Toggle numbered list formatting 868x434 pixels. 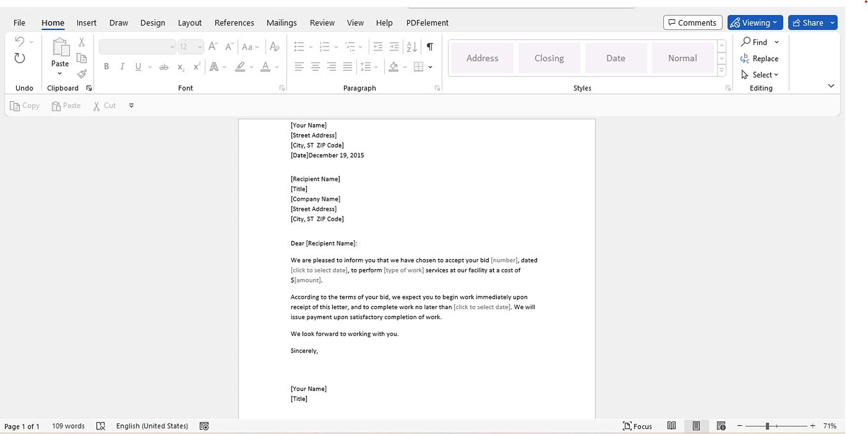coord(324,46)
